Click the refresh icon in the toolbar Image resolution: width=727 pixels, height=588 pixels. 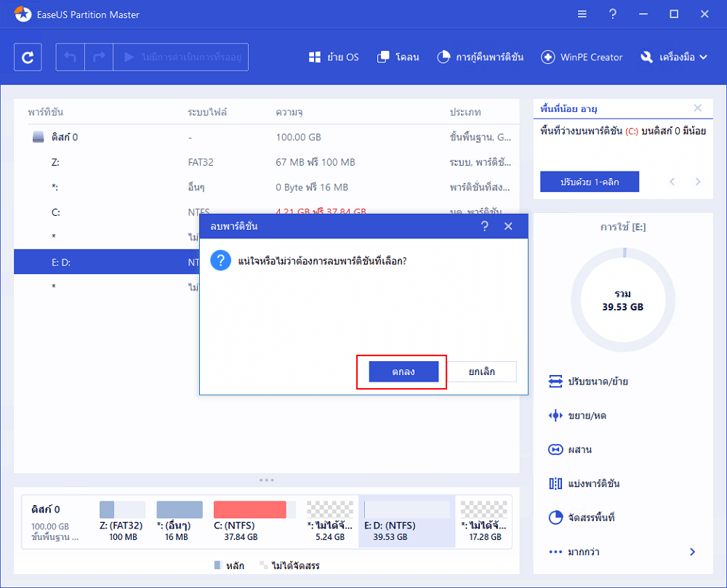tap(28, 57)
